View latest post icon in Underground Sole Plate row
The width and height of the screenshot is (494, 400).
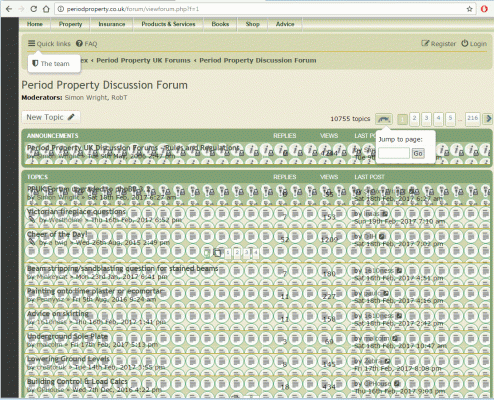point(395,338)
